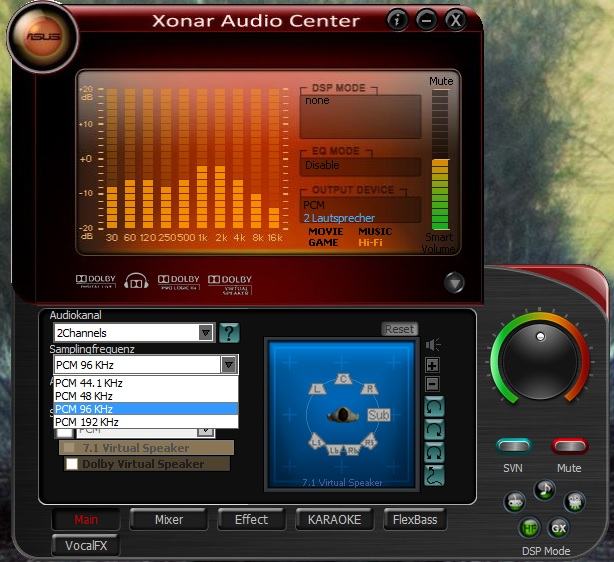Click the Dolby Digital Live logo
Screen dimensions: 614x562
coord(96,281)
